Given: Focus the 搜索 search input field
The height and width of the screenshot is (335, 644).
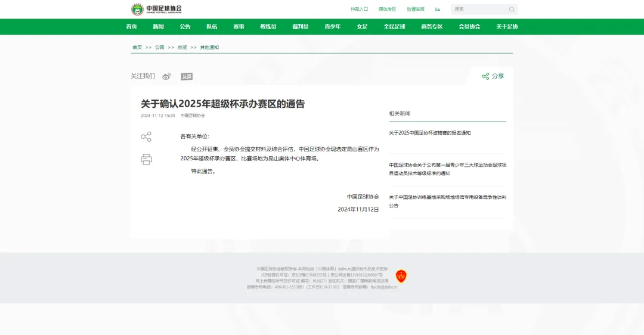Looking at the screenshot, I should click(478, 10).
